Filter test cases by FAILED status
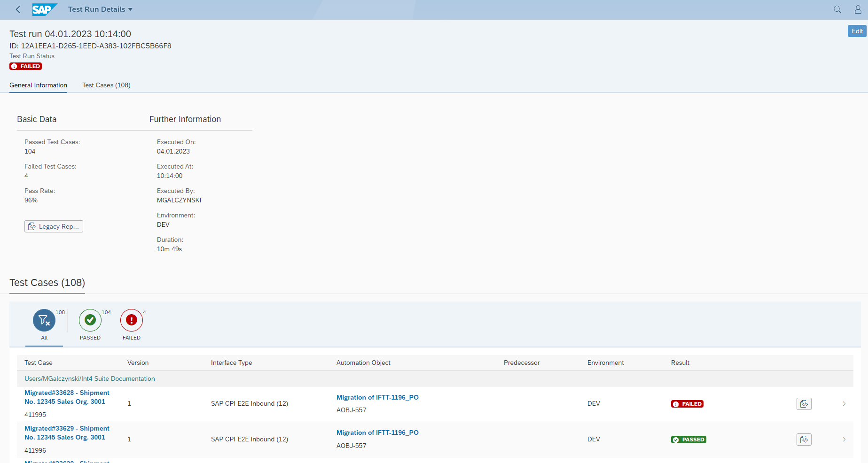The height and width of the screenshot is (463, 868). [x=132, y=320]
